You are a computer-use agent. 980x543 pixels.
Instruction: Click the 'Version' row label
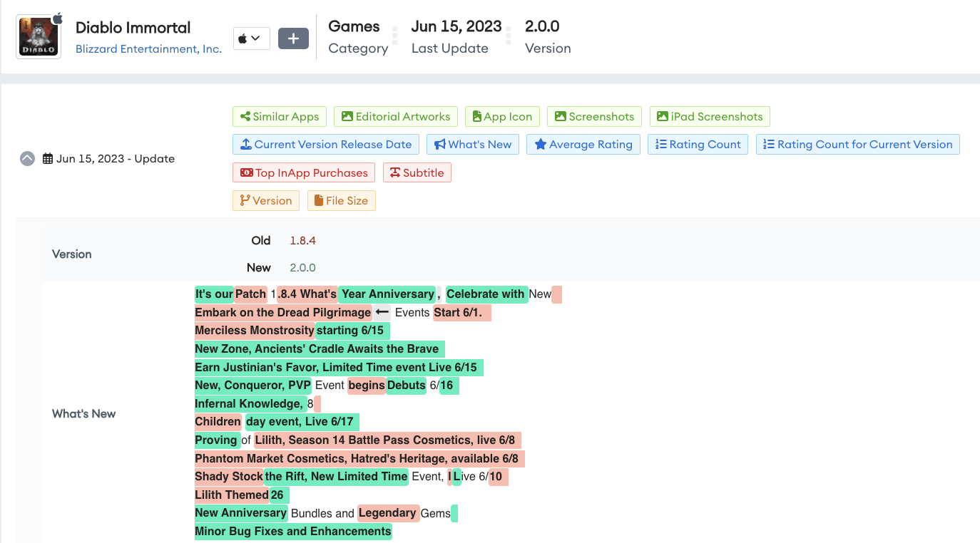(72, 254)
